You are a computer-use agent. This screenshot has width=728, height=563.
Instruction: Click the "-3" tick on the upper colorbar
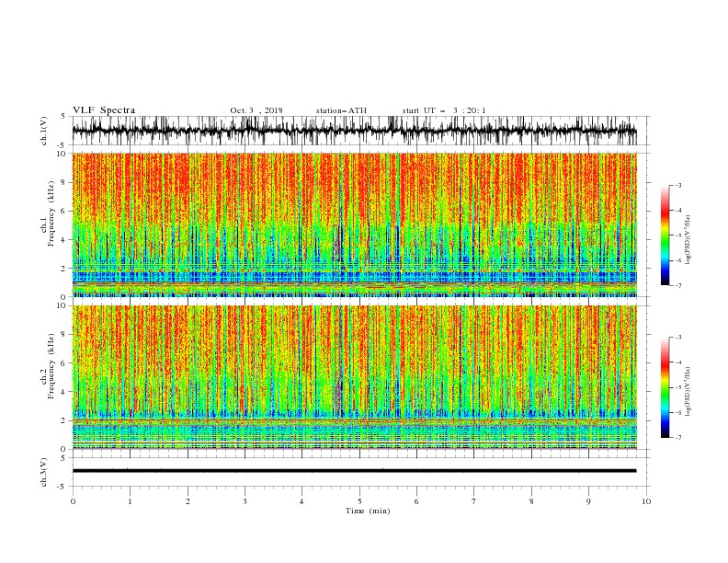[x=678, y=185]
